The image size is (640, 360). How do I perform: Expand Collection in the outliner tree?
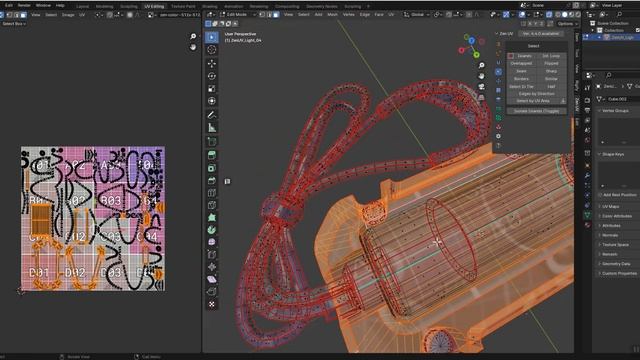593,30
